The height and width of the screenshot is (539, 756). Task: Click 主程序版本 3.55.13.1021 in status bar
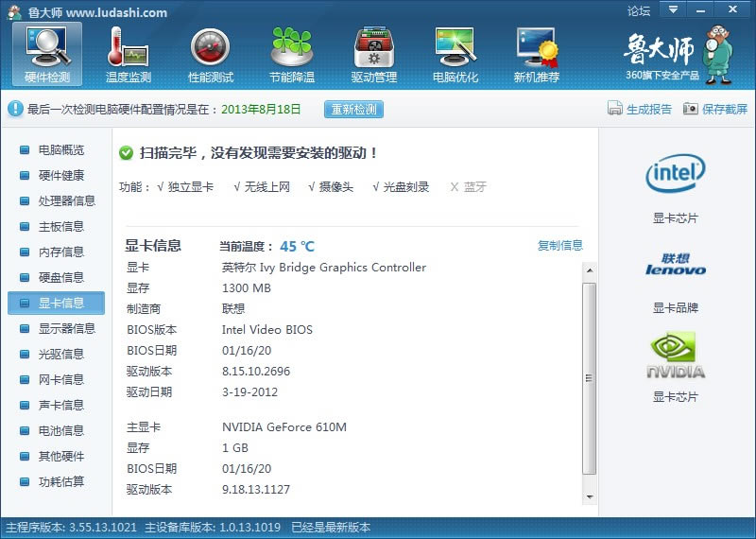click(72, 527)
